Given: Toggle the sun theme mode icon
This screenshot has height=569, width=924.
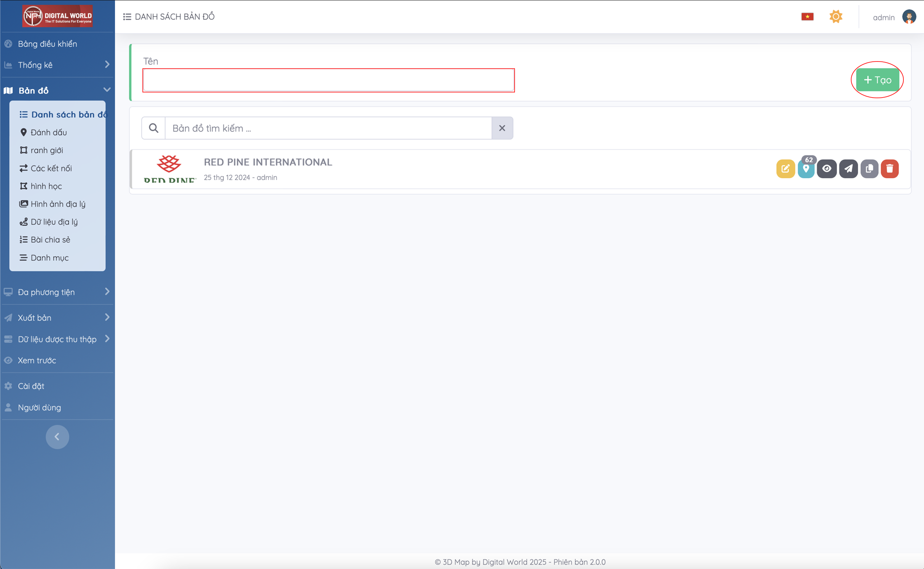Looking at the screenshot, I should click(x=836, y=17).
